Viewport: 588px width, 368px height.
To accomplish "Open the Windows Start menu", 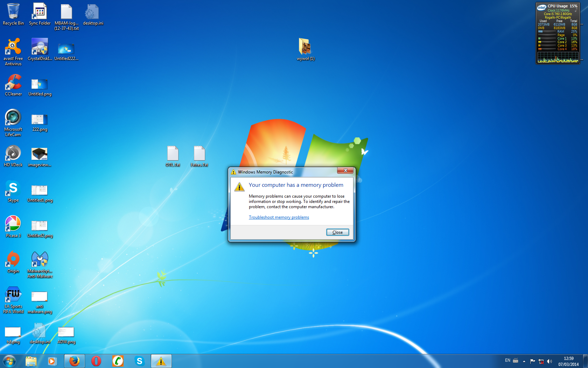I will click(9, 361).
